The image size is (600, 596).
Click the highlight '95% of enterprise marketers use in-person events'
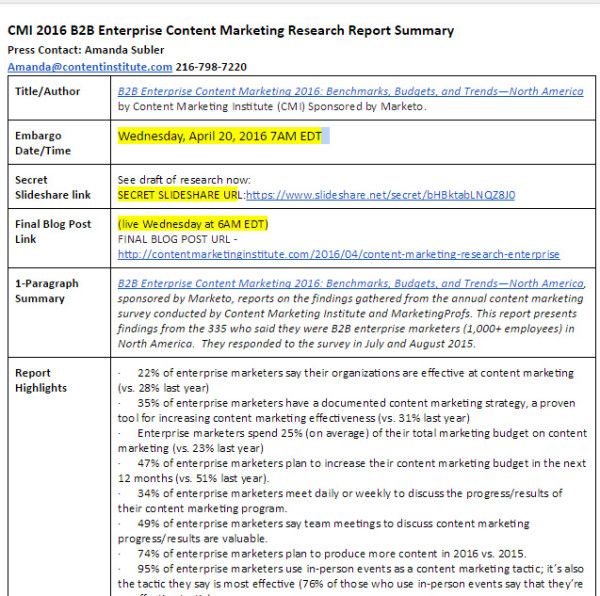point(264,569)
